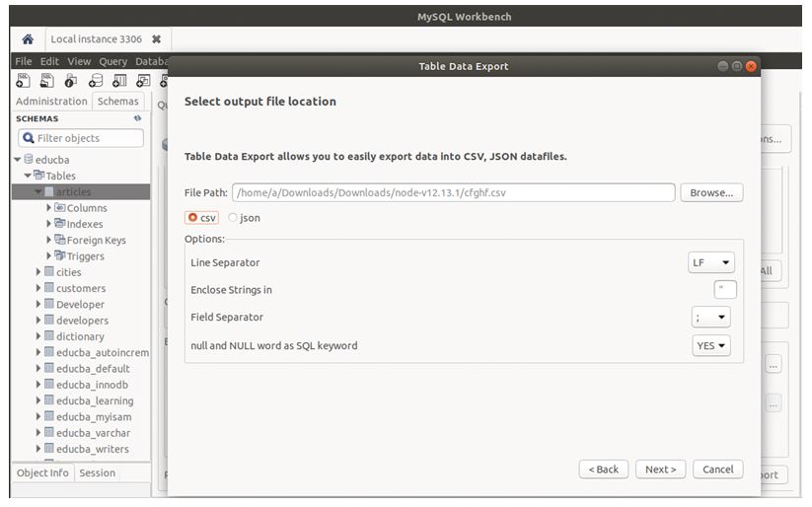The image size is (812, 507).
Task: Open the Line Separator LF dropdown
Action: pos(711,263)
